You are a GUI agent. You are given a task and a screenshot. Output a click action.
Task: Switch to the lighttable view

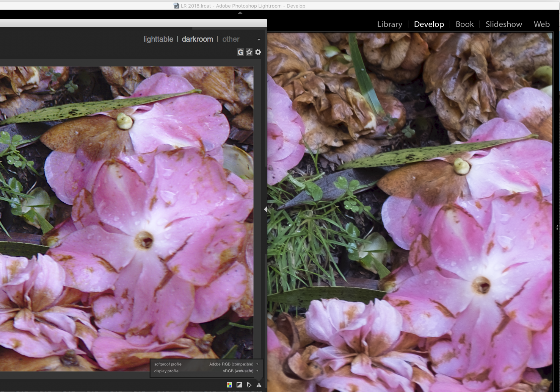[x=158, y=39]
